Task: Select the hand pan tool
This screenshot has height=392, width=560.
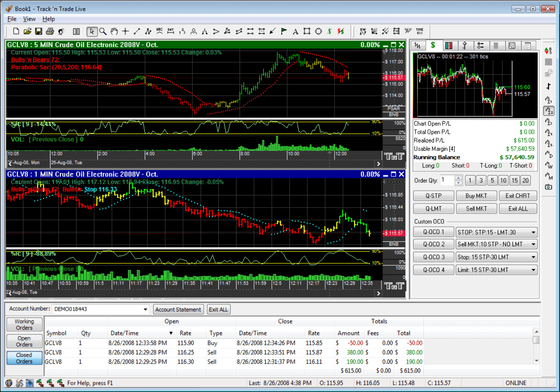Action: tap(114, 31)
